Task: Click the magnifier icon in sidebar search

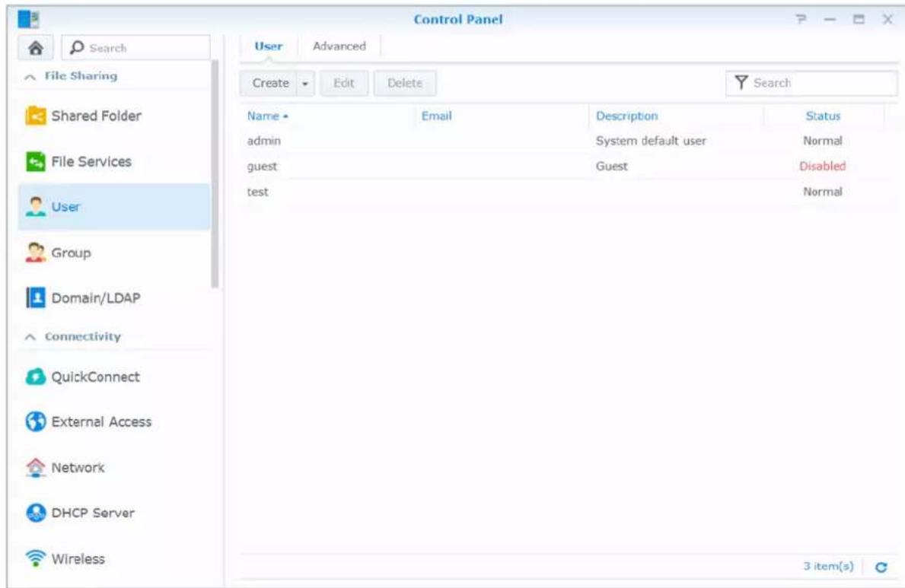Action: point(77,47)
